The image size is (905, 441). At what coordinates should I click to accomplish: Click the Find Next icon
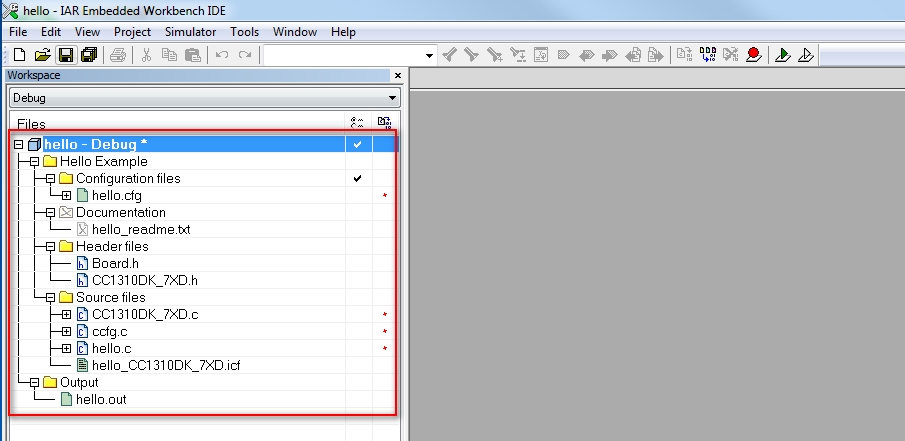[472, 55]
